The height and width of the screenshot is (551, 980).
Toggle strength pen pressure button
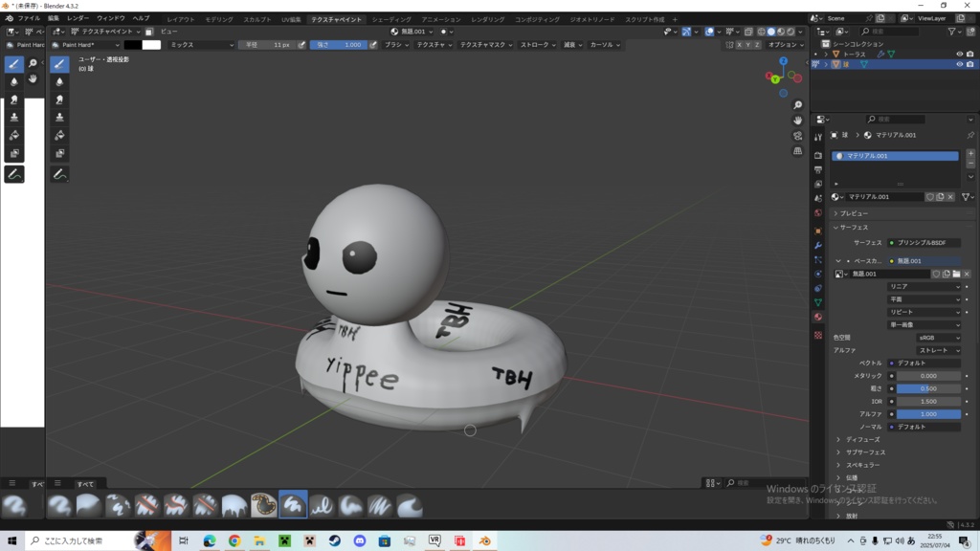click(373, 45)
